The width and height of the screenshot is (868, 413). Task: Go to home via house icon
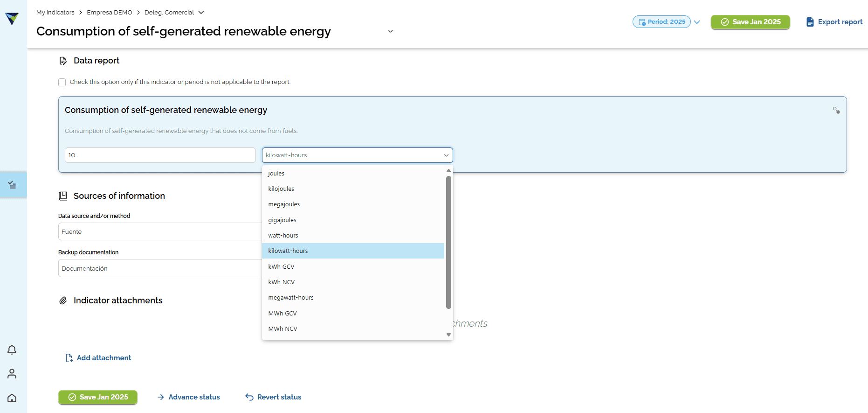coord(12,398)
